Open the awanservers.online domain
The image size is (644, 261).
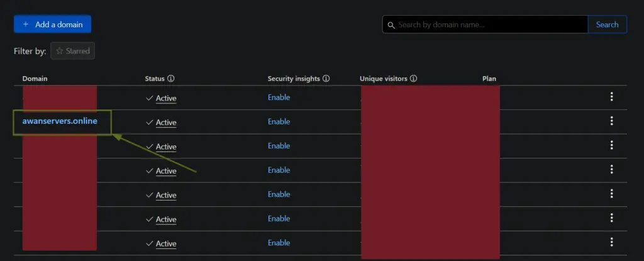60,121
